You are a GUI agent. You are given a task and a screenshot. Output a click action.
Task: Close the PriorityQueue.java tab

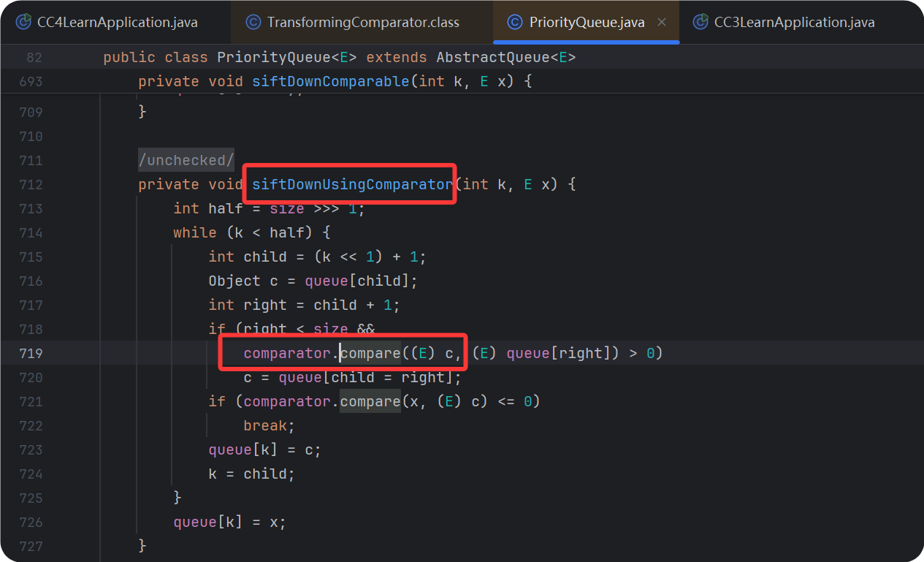(x=662, y=22)
